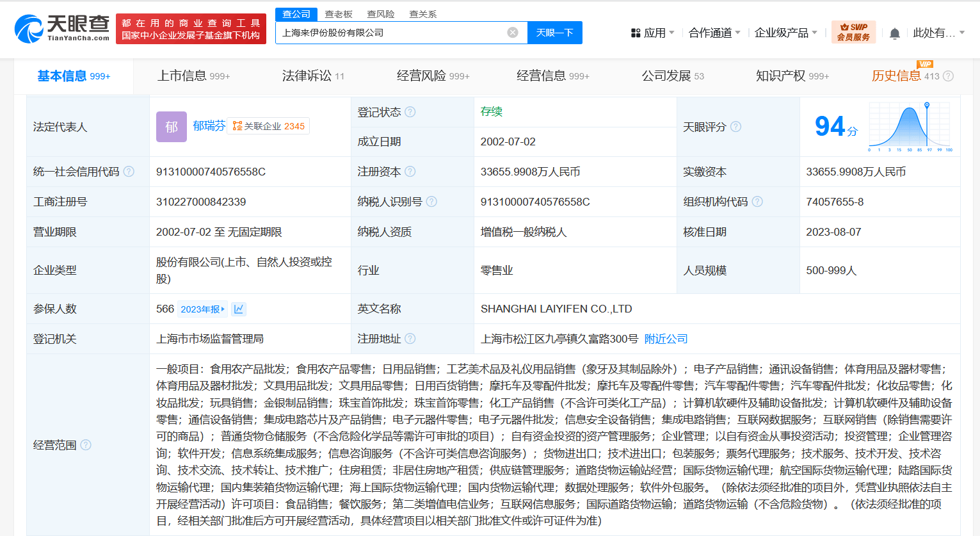Click help icon beside 经营范围
Screen dimensions: 980x536
coord(86,445)
